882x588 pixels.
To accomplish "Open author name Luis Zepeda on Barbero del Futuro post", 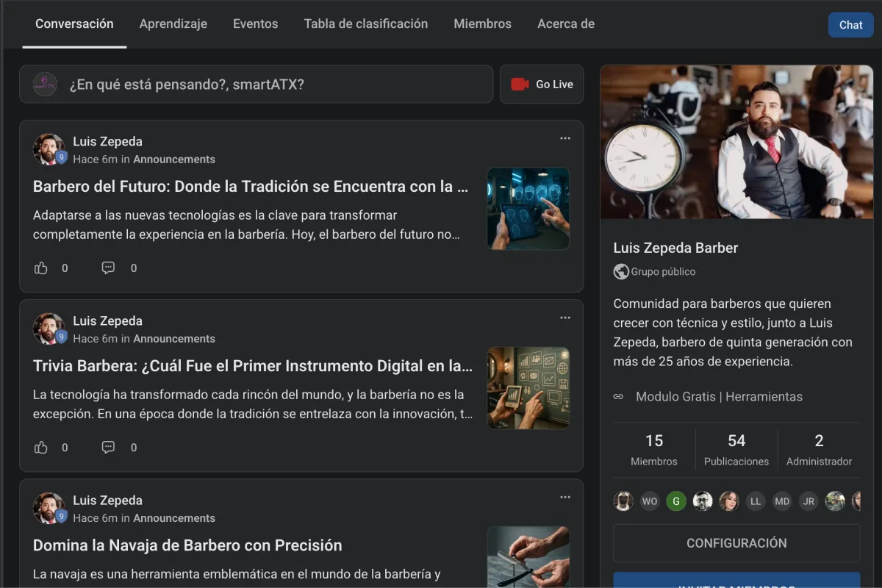I will click(x=107, y=142).
